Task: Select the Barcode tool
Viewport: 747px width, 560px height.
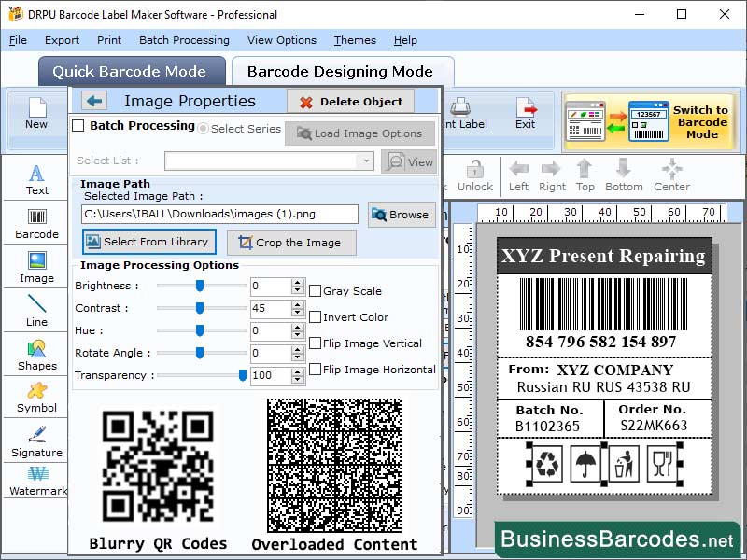Action: click(35, 227)
